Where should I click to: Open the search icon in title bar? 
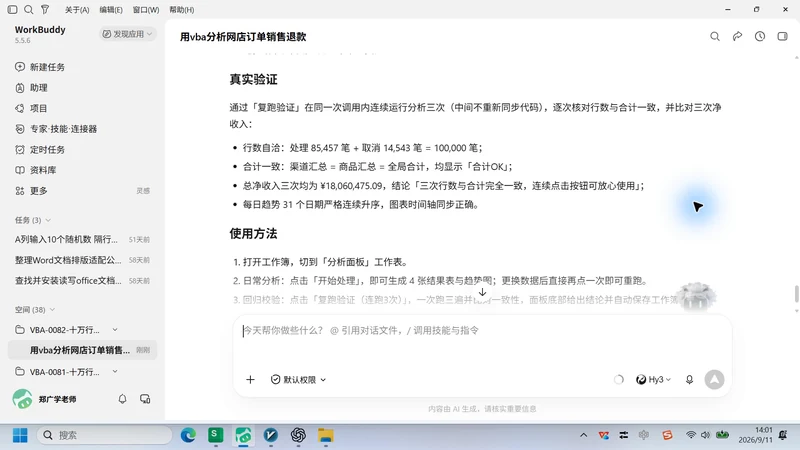tap(29, 9)
